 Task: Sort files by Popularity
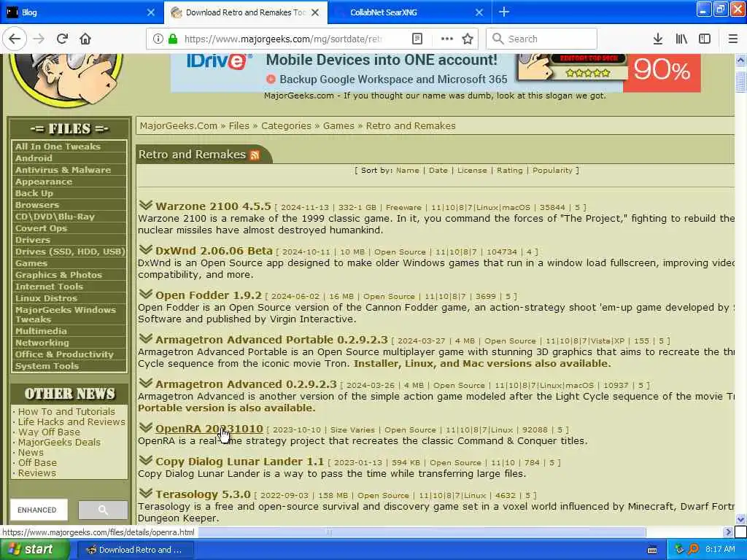[552, 171]
